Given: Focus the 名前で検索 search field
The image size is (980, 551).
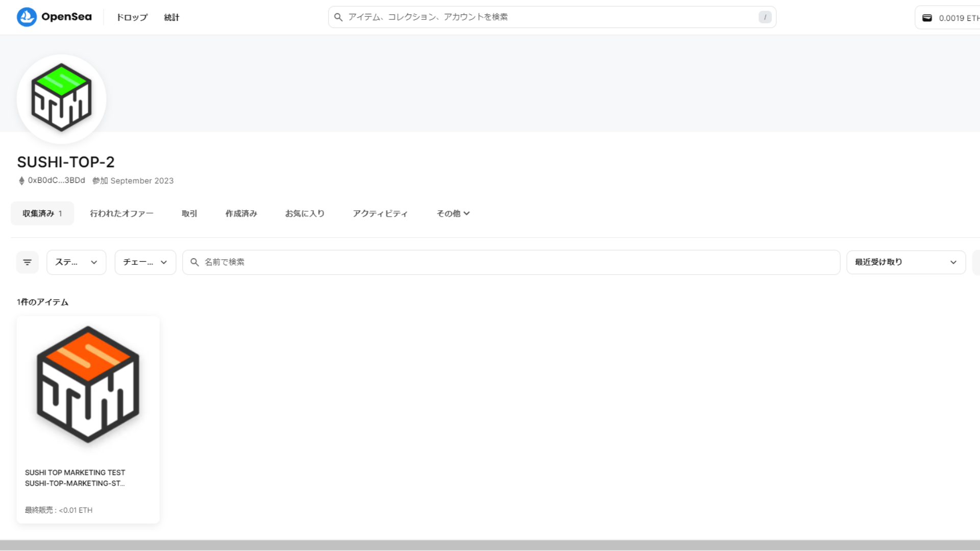Looking at the screenshot, I should pyautogui.click(x=511, y=262).
